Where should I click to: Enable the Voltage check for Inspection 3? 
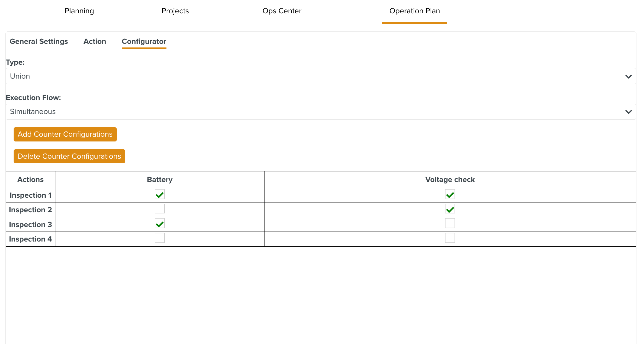coord(450,223)
